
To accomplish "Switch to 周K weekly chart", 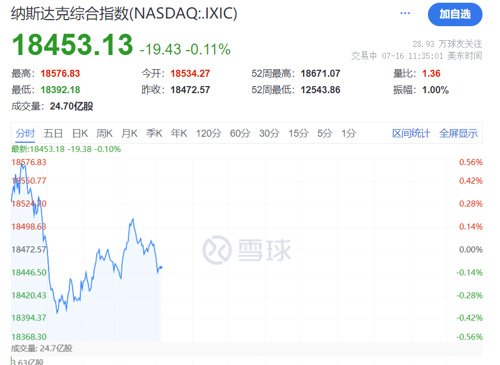I will 104,133.
